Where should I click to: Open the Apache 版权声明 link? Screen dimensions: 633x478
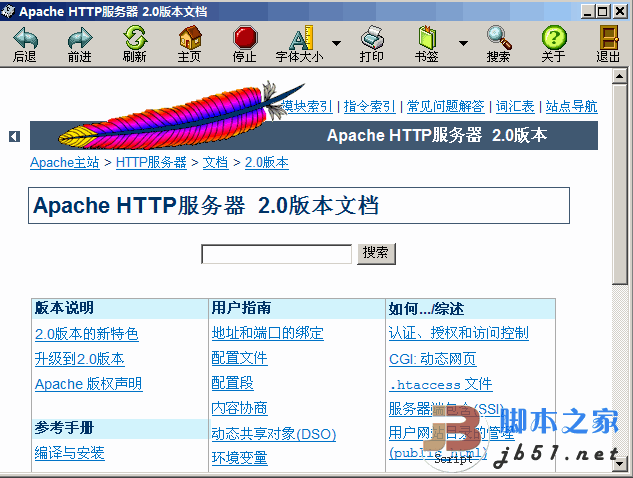88,384
